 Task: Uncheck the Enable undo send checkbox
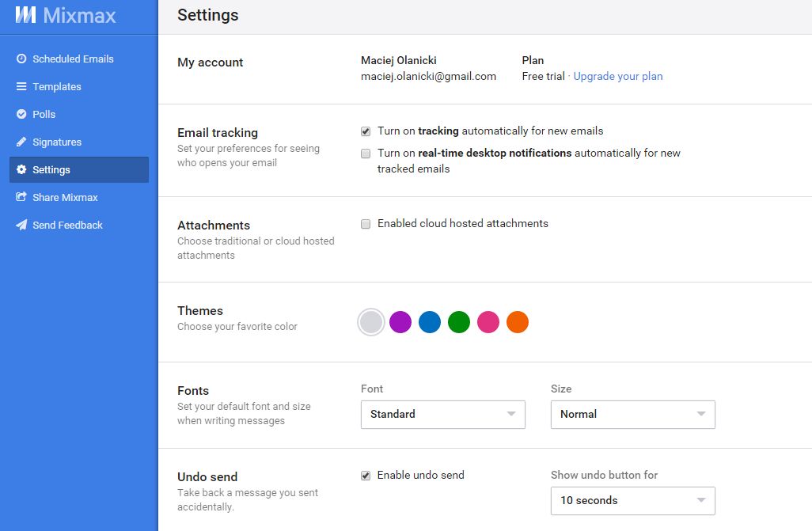pos(366,476)
